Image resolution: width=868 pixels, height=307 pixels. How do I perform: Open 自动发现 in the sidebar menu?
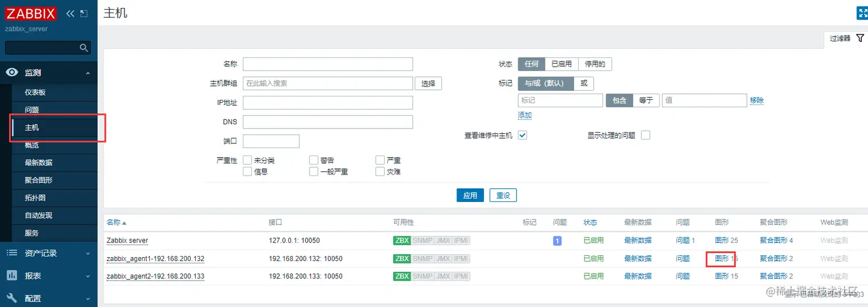pos(38,216)
